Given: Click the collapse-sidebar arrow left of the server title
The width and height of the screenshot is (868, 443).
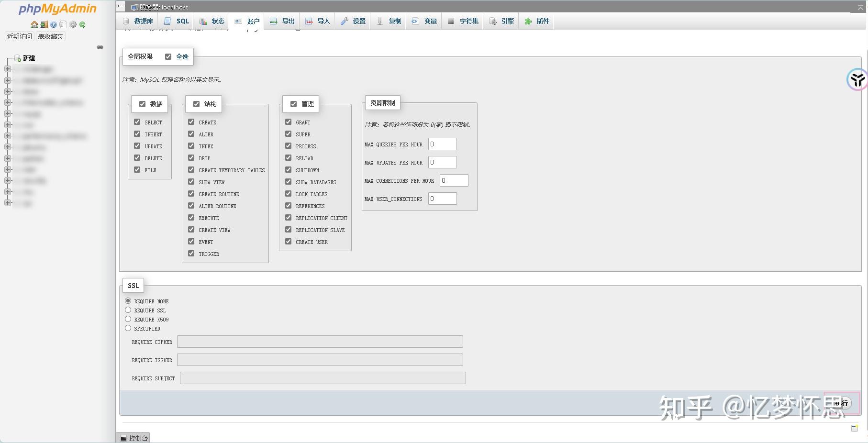Looking at the screenshot, I should pyautogui.click(x=121, y=6).
